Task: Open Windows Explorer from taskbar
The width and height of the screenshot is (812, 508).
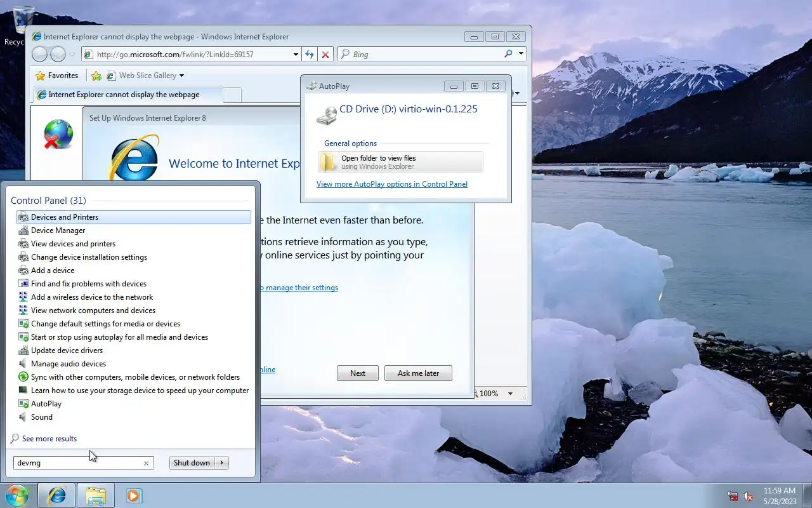Action: (96, 495)
